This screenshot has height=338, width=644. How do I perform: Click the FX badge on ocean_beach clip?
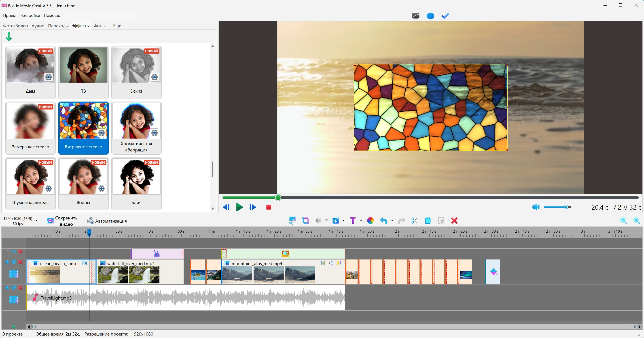(x=85, y=263)
